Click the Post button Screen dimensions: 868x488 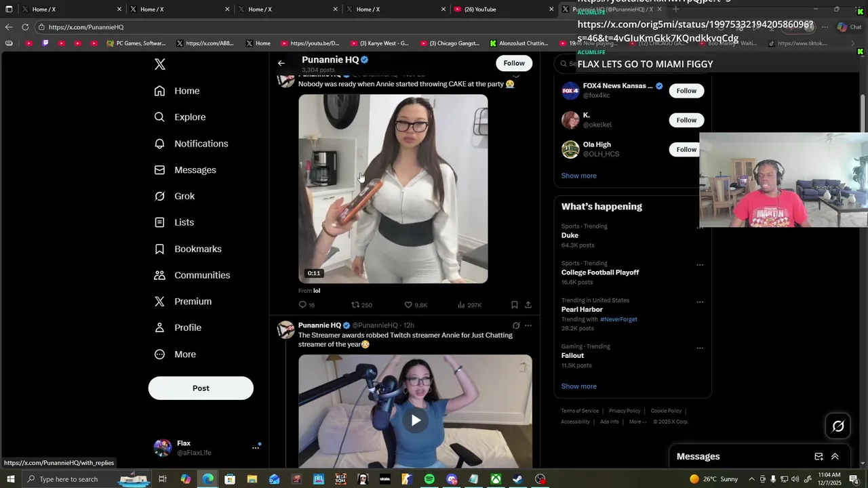201,388
